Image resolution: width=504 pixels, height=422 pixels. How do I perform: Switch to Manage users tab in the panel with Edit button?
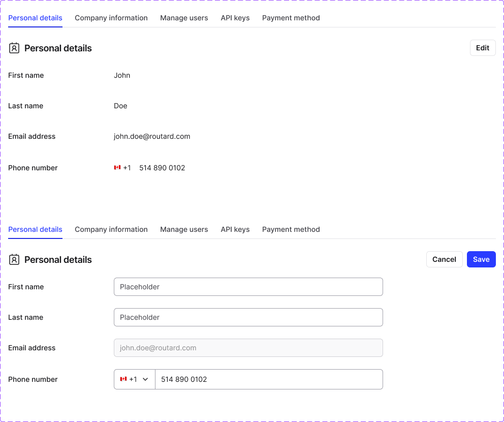coord(184,18)
